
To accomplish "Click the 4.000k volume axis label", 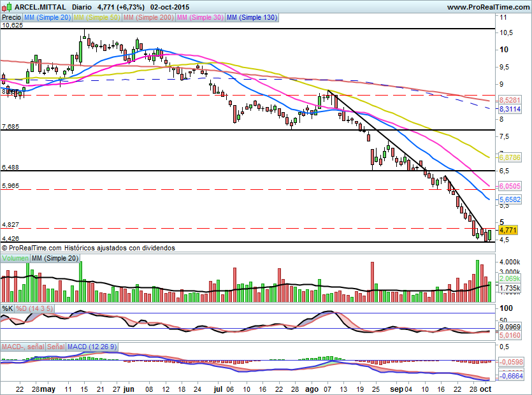I will point(510,262).
